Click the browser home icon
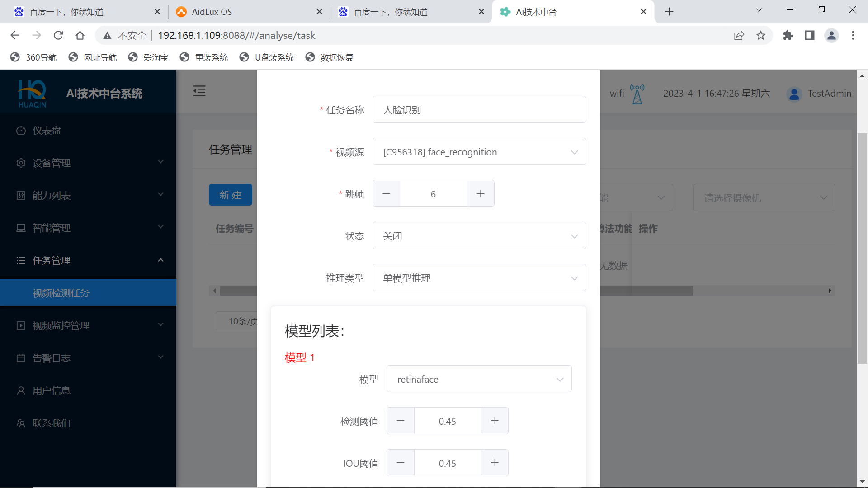868x488 pixels. pos(80,35)
